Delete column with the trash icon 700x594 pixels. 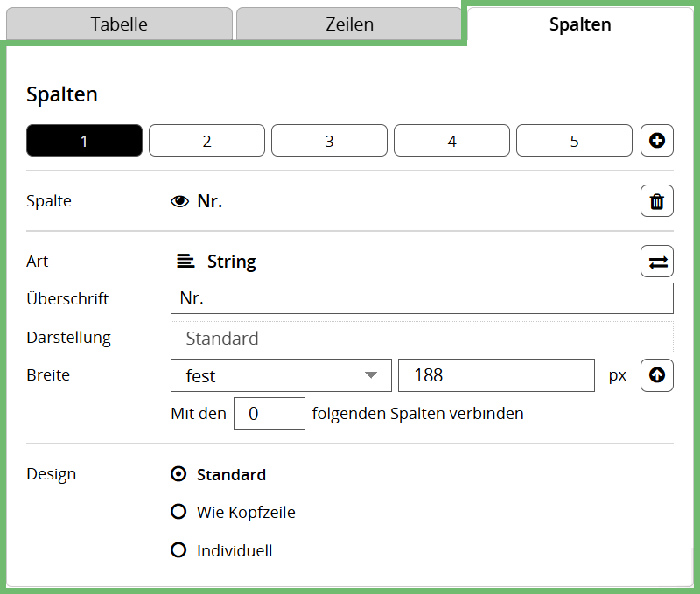click(657, 202)
